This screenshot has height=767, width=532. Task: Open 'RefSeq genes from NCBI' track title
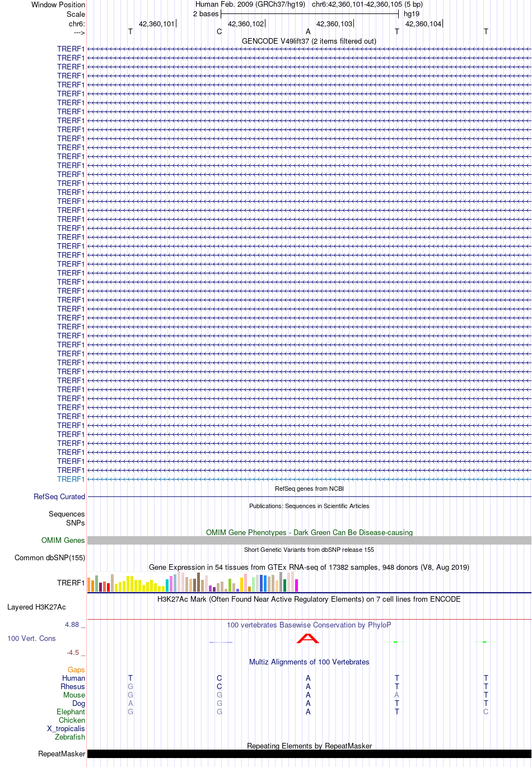click(x=309, y=489)
